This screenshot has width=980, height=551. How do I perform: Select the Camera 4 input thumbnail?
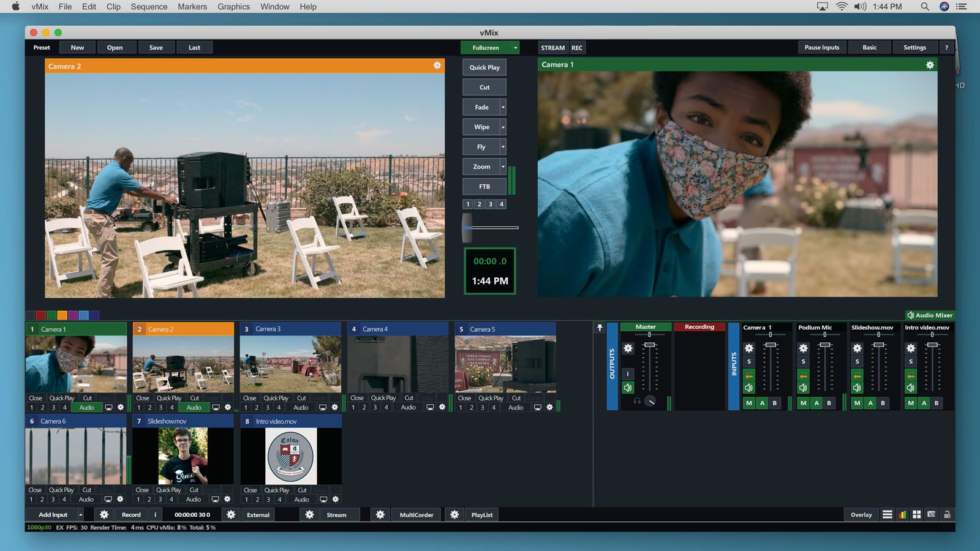[x=398, y=364]
